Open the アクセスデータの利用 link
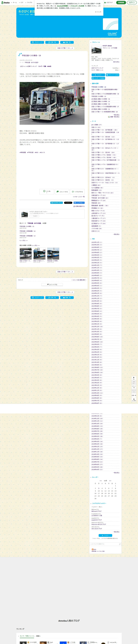This screenshot has height=644, width=138. (77, 6)
